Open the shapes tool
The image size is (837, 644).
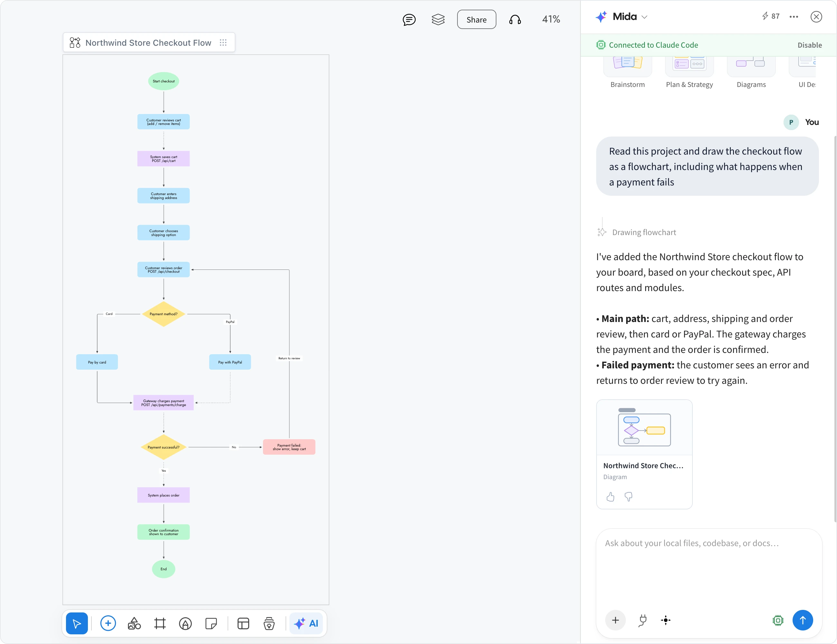tap(134, 623)
